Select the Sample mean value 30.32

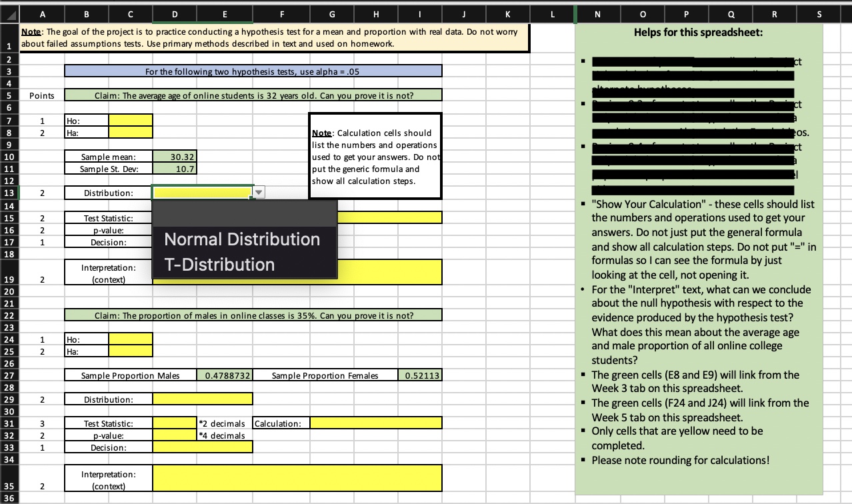pyautogui.click(x=174, y=157)
